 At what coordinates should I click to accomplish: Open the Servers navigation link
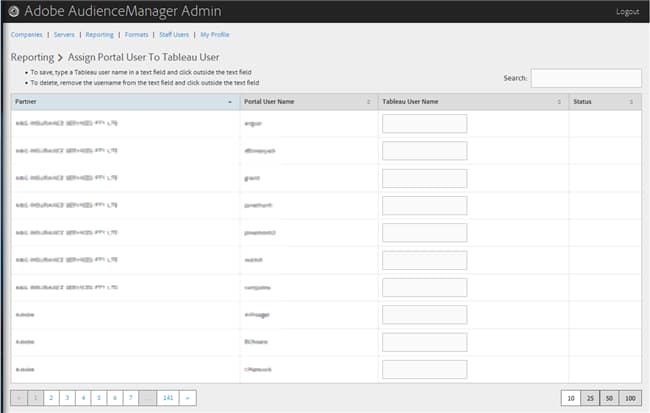(x=64, y=34)
